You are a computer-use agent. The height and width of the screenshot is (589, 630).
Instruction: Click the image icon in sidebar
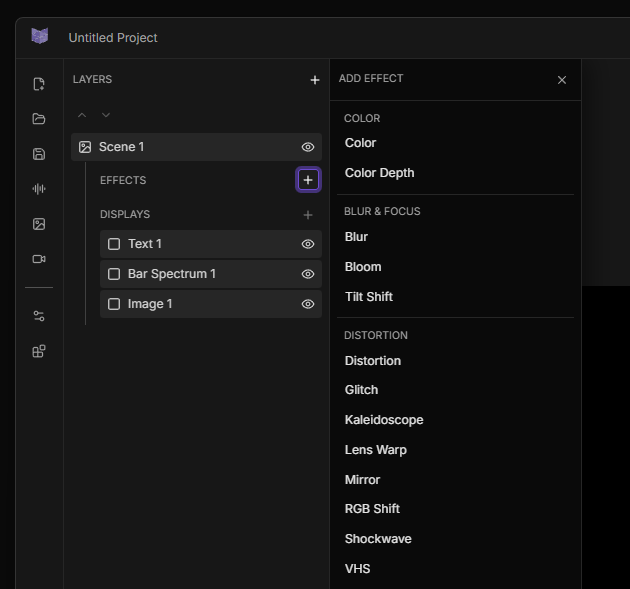click(x=39, y=224)
